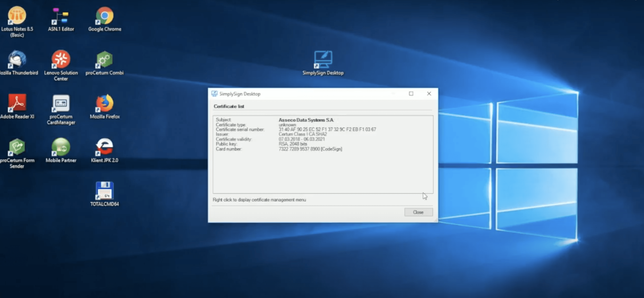Open Lenovo Solution Center icon

click(61, 66)
